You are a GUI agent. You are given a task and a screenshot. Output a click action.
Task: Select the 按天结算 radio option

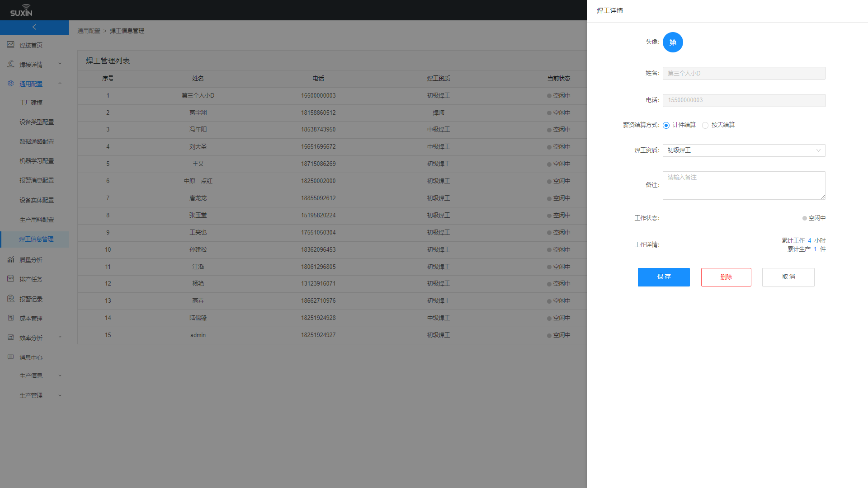tap(705, 125)
